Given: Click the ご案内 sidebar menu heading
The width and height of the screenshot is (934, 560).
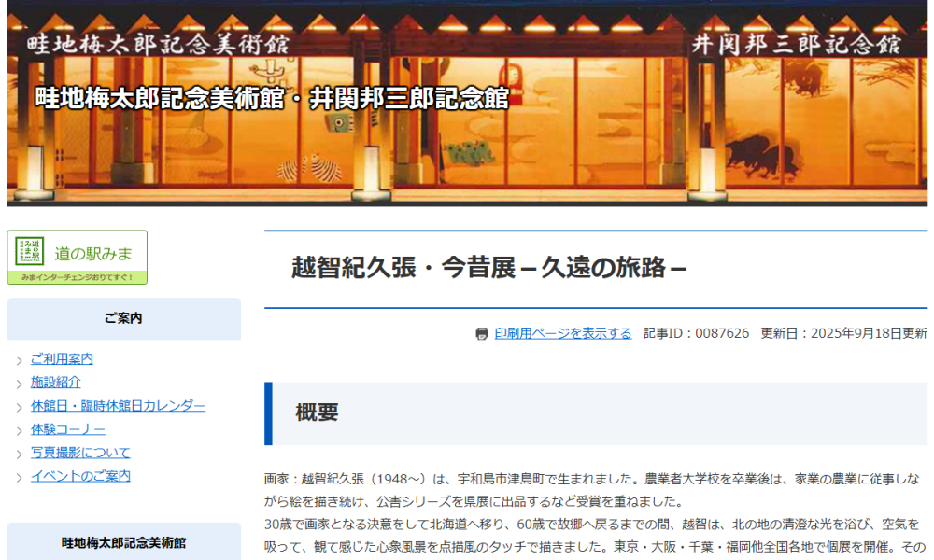Looking at the screenshot, I should [123, 318].
